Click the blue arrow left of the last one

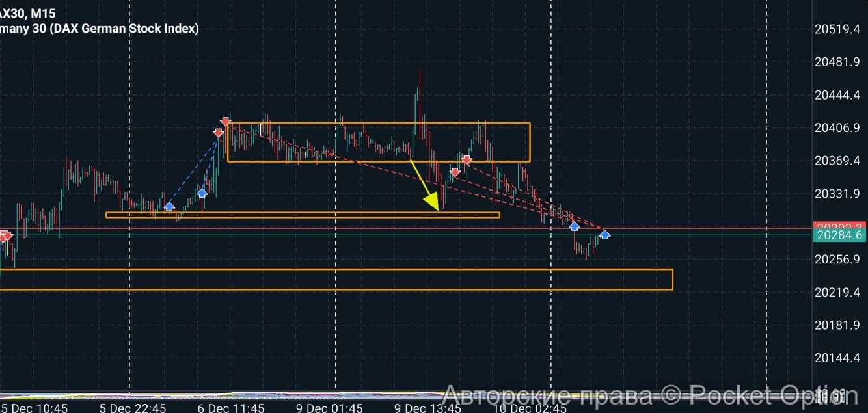[575, 226]
